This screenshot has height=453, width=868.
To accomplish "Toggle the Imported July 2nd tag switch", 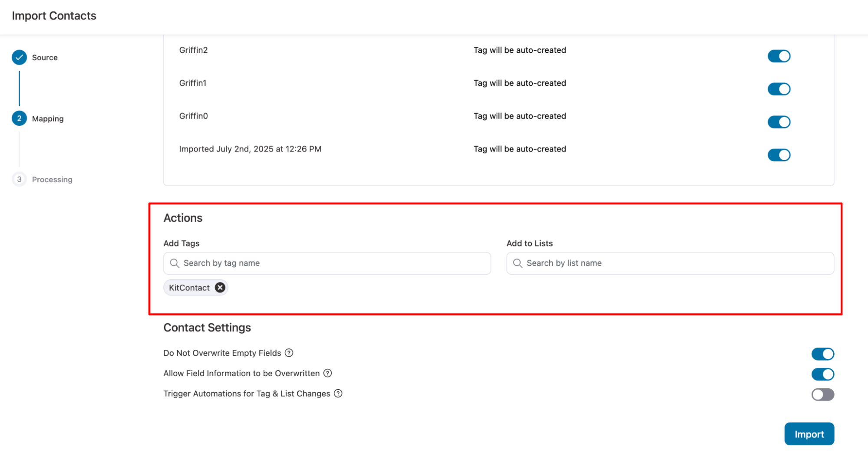I will pos(779,155).
